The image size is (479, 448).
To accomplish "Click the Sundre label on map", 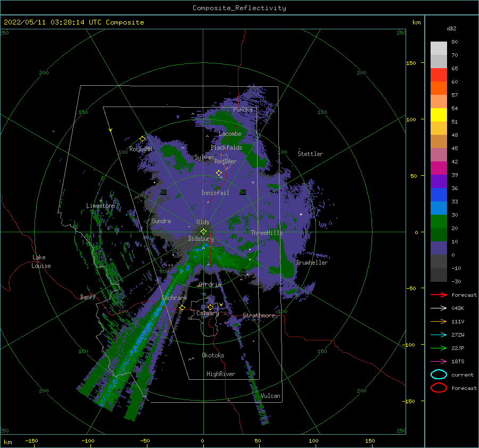I will pyautogui.click(x=161, y=221).
